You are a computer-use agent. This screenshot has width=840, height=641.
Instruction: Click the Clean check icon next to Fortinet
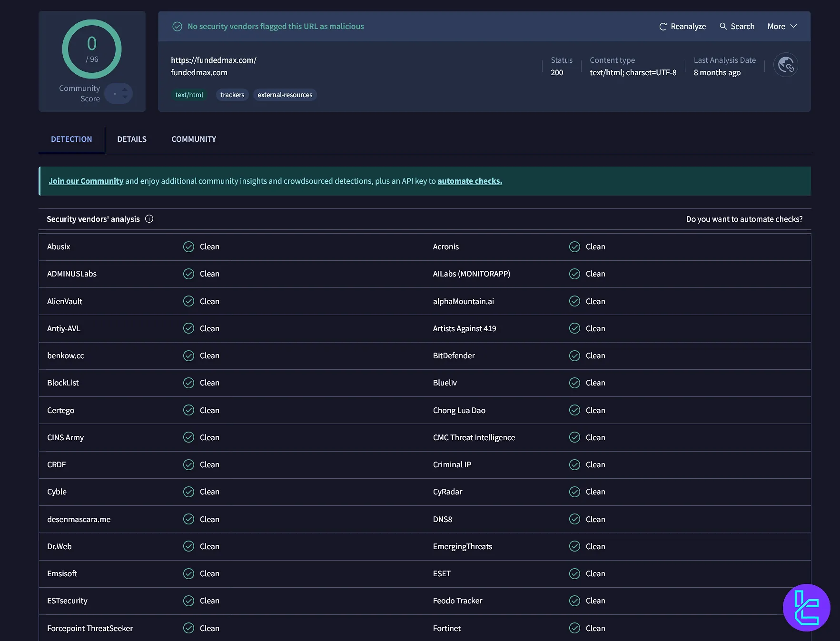point(575,628)
